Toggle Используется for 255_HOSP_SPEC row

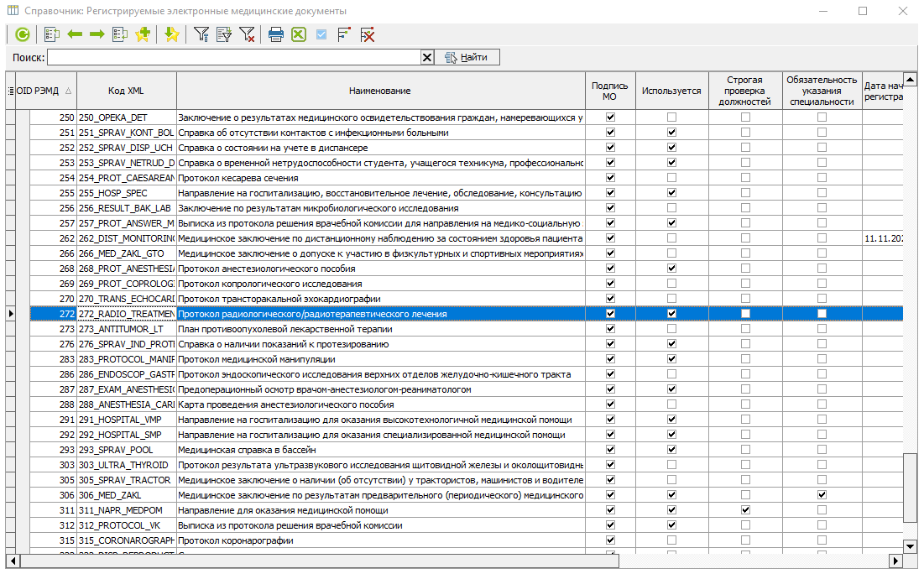click(x=671, y=193)
